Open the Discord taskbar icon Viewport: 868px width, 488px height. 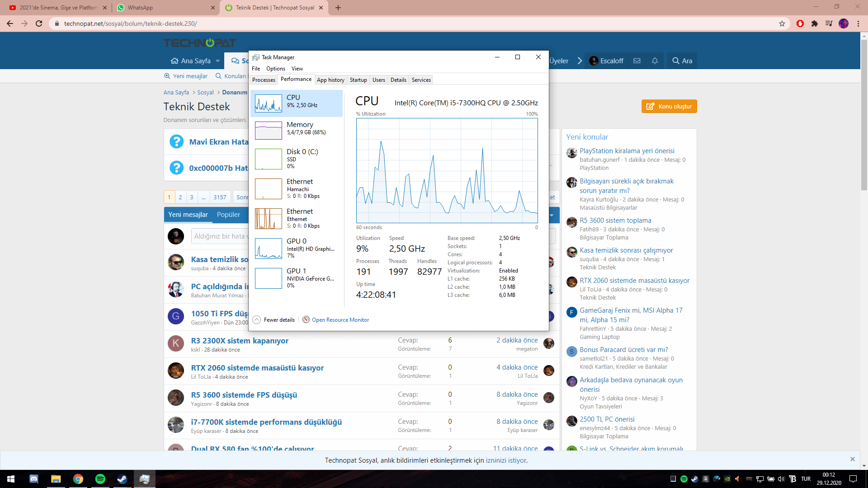click(x=34, y=479)
